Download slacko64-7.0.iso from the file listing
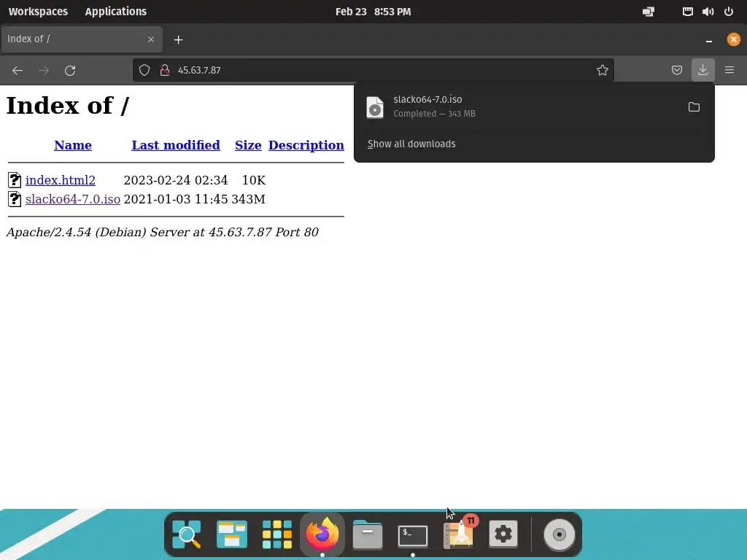 [x=73, y=199]
